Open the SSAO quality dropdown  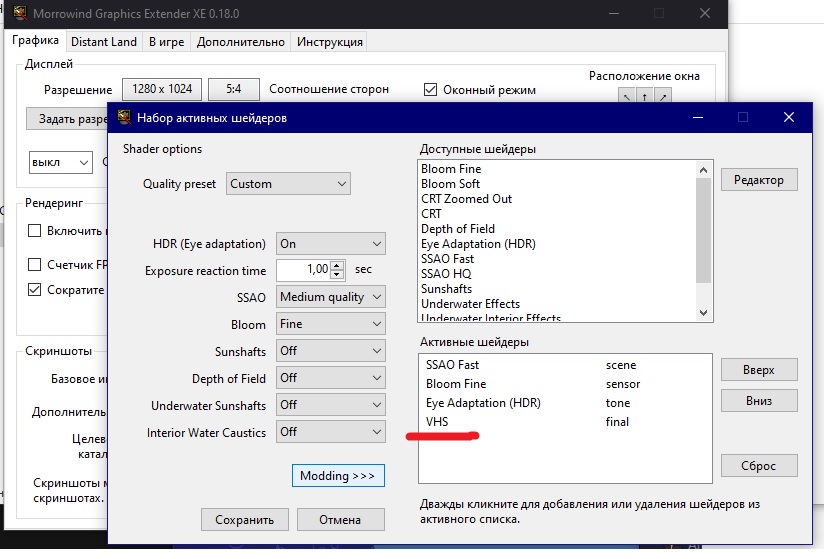point(331,297)
